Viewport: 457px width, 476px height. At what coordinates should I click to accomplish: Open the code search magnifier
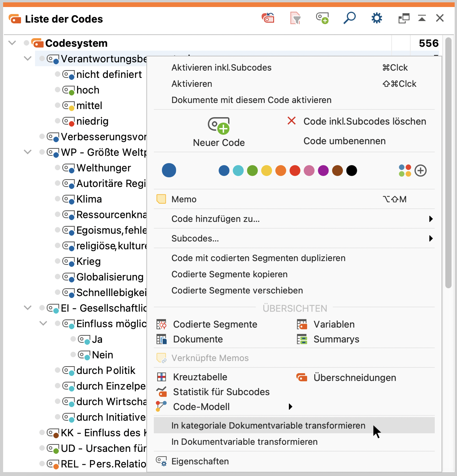coord(349,18)
